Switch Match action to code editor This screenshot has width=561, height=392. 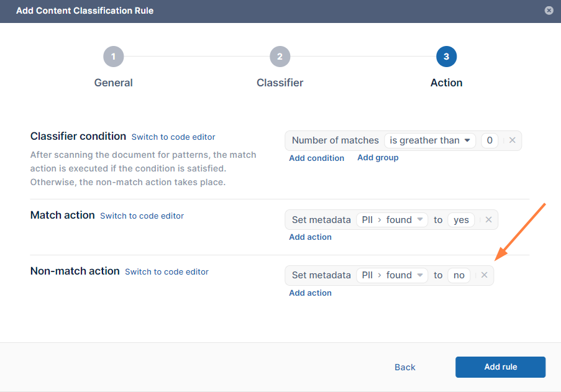[x=142, y=216]
